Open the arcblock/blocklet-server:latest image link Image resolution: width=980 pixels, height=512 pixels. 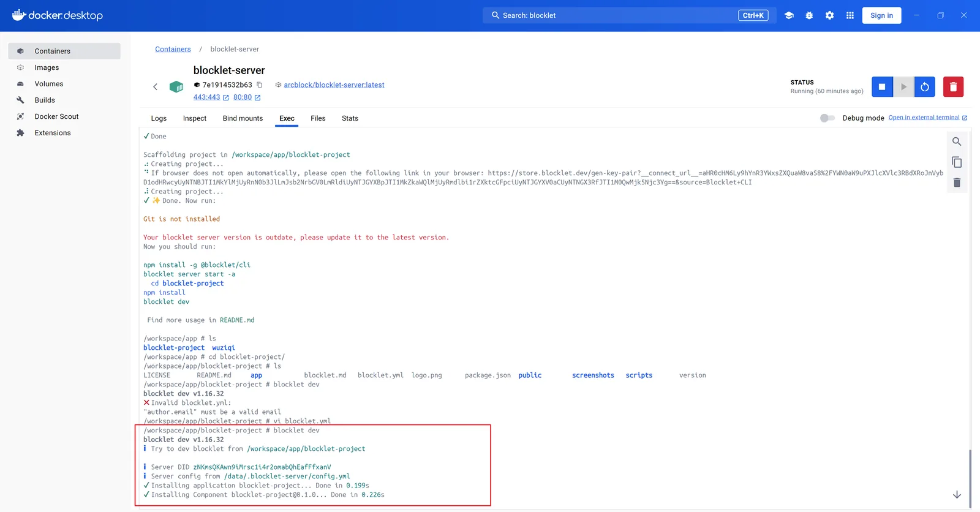coord(334,85)
